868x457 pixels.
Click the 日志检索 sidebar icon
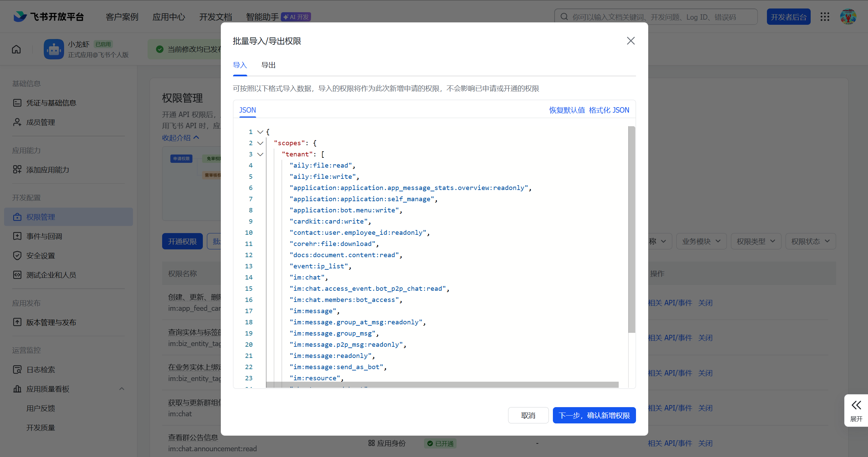[x=17, y=369]
